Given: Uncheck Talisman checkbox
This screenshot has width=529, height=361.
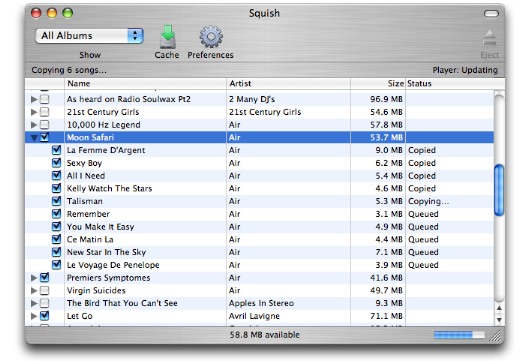Looking at the screenshot, I should click(x=57, y=201).
